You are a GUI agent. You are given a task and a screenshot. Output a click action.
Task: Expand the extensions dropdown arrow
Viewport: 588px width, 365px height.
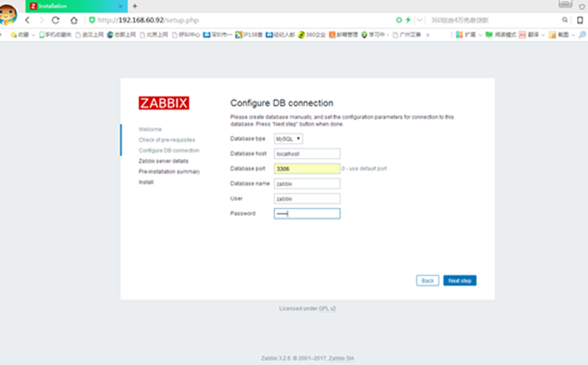(480, 35)
